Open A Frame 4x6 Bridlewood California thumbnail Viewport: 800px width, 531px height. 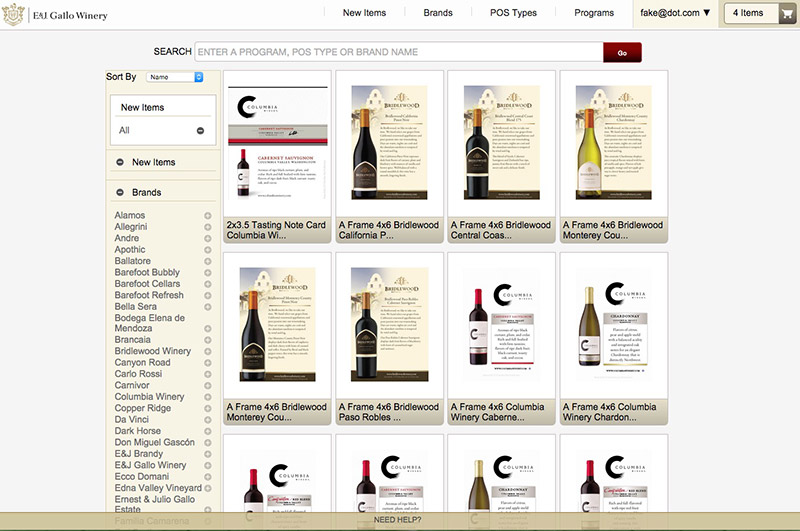click(389, 144)
